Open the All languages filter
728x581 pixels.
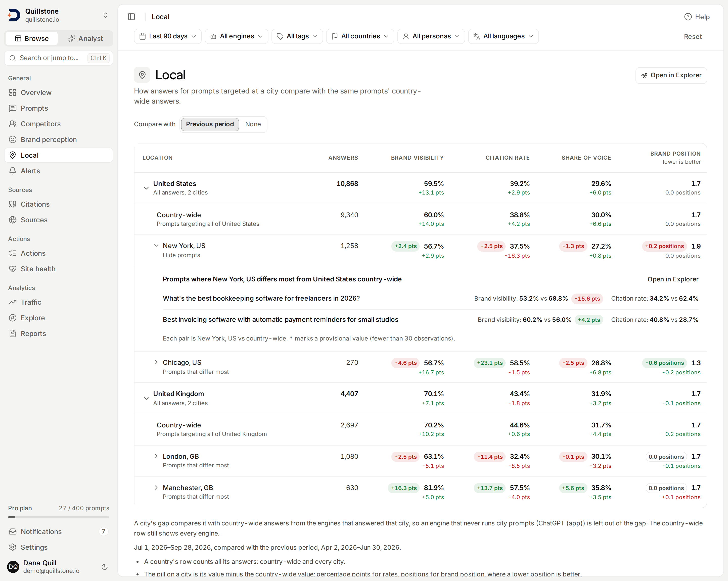(503, 36)
